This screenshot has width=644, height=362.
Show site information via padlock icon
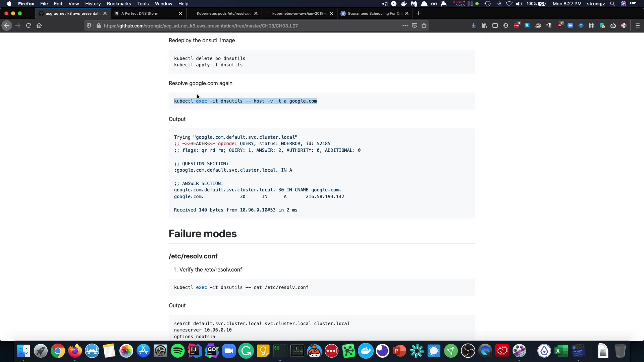click(98, 25)
